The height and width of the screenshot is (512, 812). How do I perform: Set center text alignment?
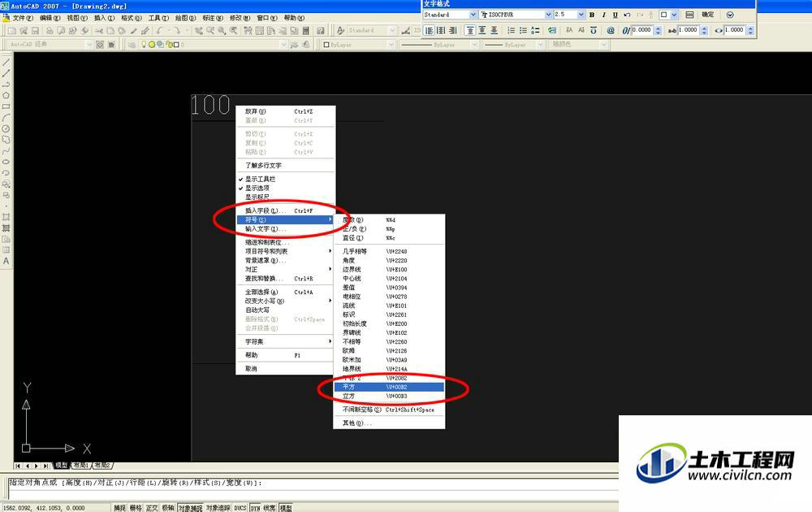[441, 31]
